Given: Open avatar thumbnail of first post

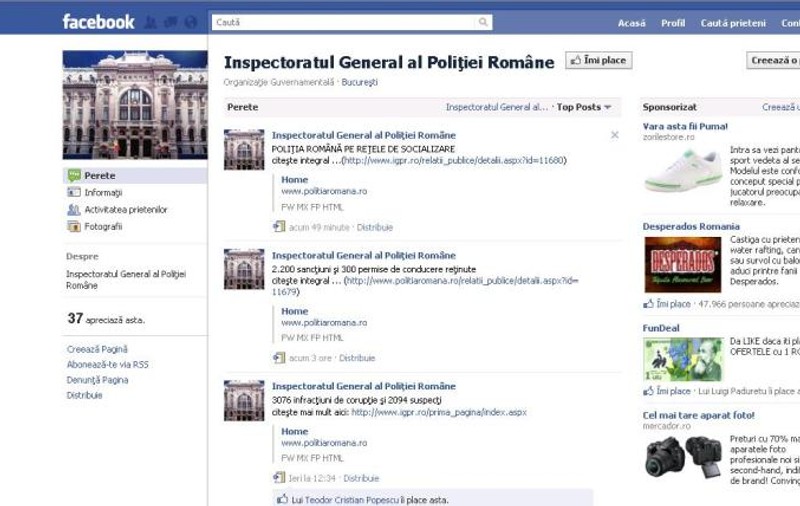Looking at the screenshot, I should tap(244, 149).
